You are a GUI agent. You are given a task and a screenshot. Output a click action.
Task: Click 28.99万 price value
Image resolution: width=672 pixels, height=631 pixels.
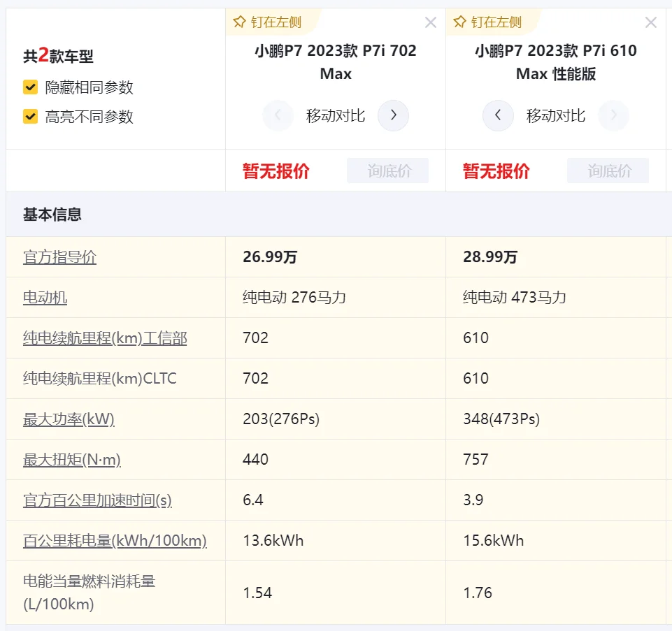coord(490,257)
